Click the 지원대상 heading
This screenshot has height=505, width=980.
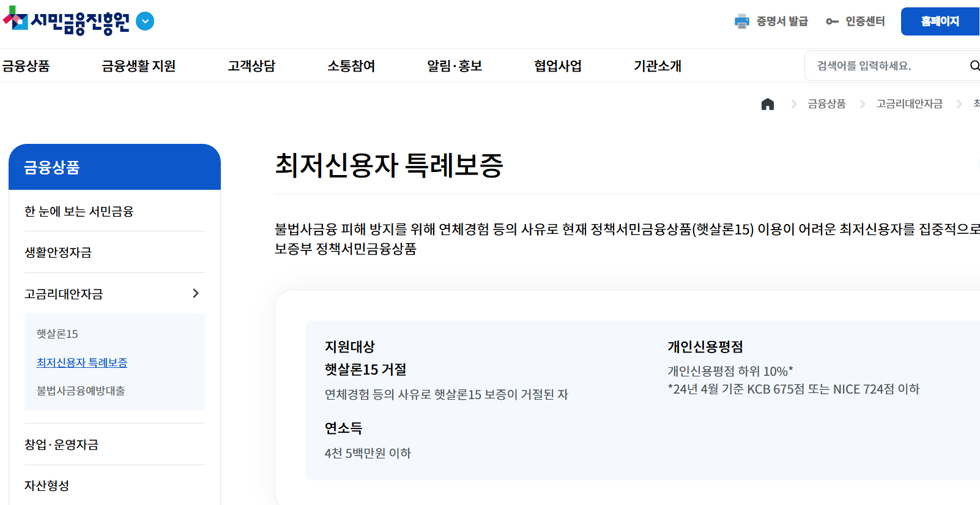point(350,346)
